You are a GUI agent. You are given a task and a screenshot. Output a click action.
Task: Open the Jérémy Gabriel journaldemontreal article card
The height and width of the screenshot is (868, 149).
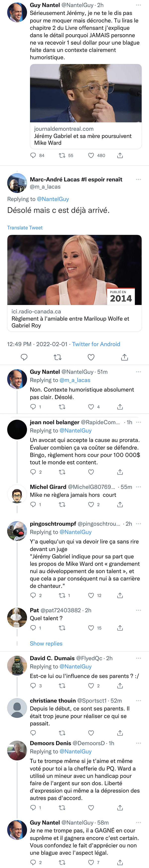point(86,107)
